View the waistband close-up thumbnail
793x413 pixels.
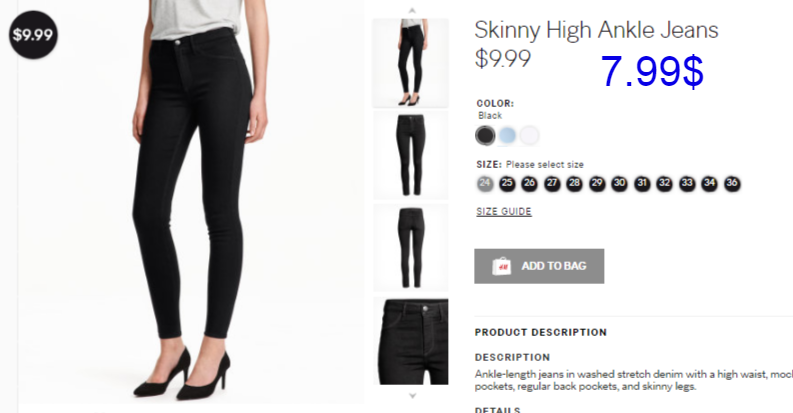click(411, 341)
